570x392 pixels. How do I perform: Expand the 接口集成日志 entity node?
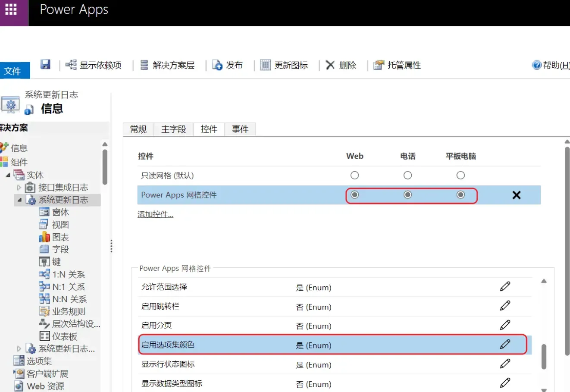19,188
